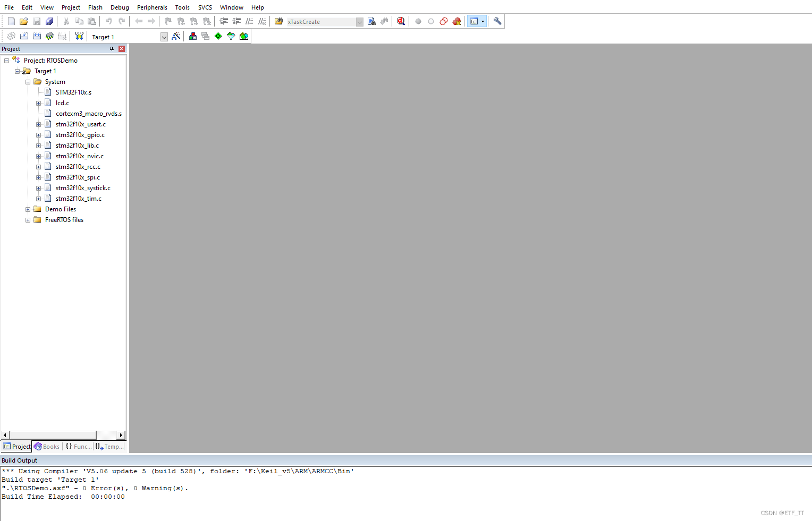
Task: Open the Pack Installer icon
Action: 244,36
